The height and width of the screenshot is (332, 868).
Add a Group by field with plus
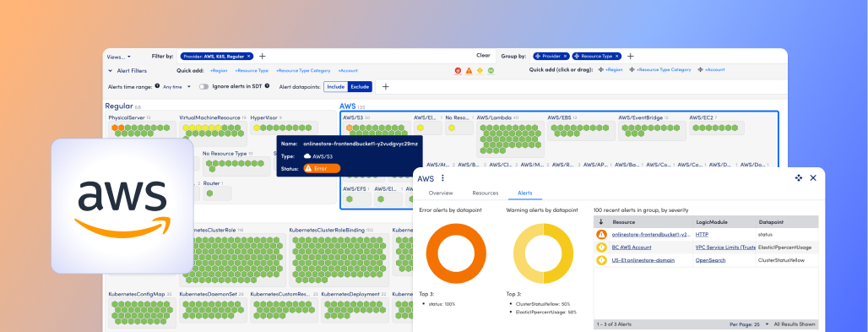click(x=630, y=56)
